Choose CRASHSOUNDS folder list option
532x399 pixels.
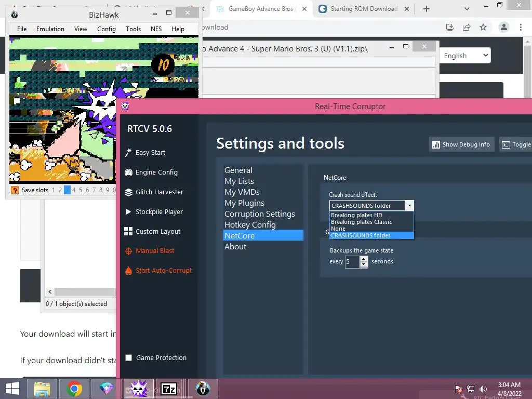pos(371,235)
